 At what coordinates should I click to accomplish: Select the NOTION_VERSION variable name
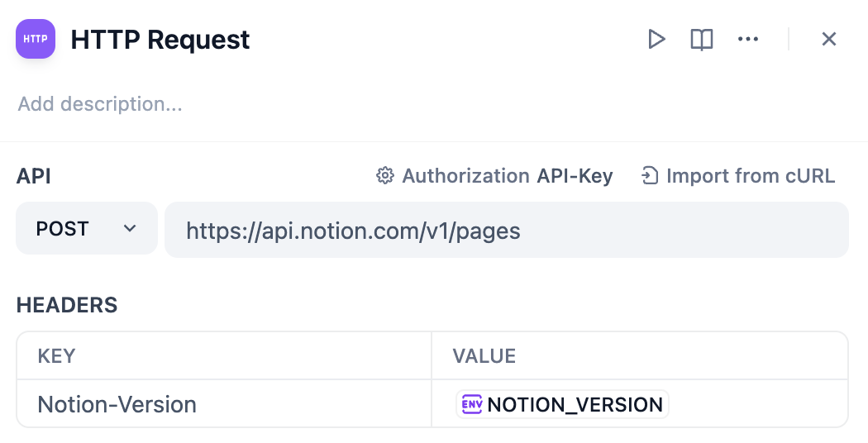click(x=575, y=404)
